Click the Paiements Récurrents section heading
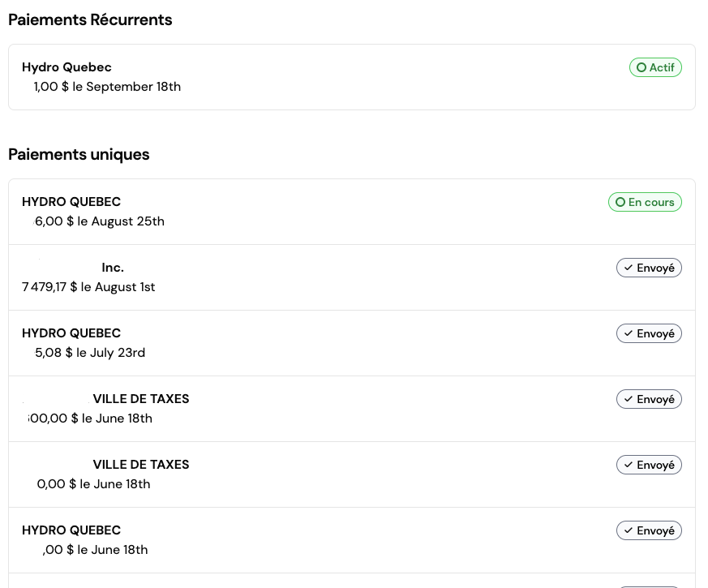This screenshot has height=588, width=708. [x=90, y=20]
